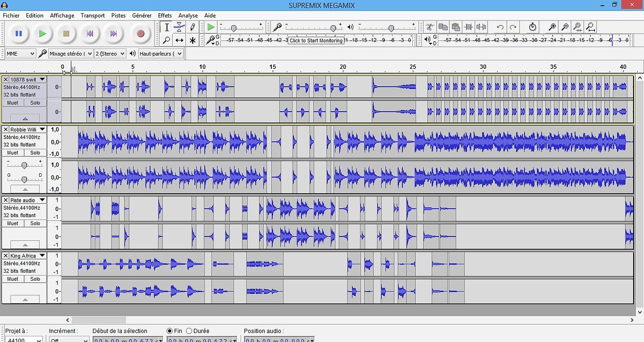Select the Time Shift tool
This screenshot has height=342, width=644.
point(179,40)
